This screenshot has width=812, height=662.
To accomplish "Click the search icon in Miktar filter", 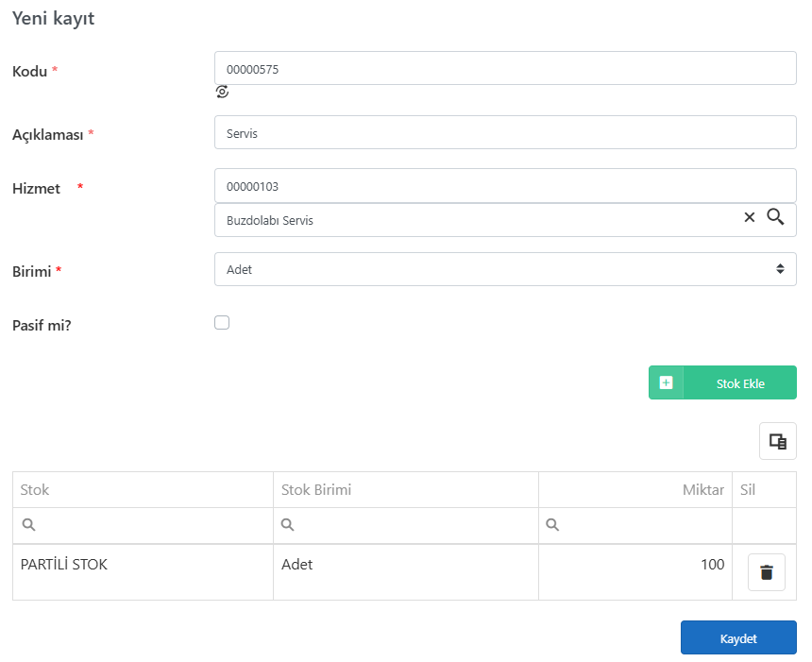I will tap(552, 525).
